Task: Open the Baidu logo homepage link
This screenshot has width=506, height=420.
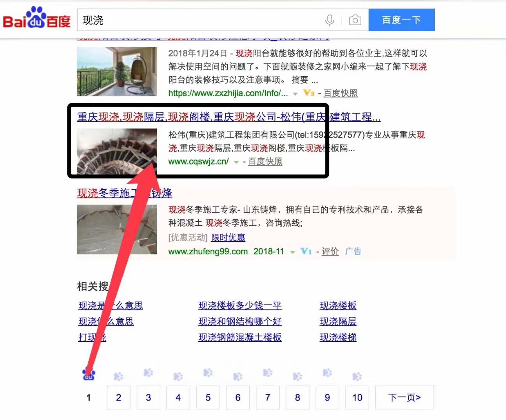Action: click(37, 18)
